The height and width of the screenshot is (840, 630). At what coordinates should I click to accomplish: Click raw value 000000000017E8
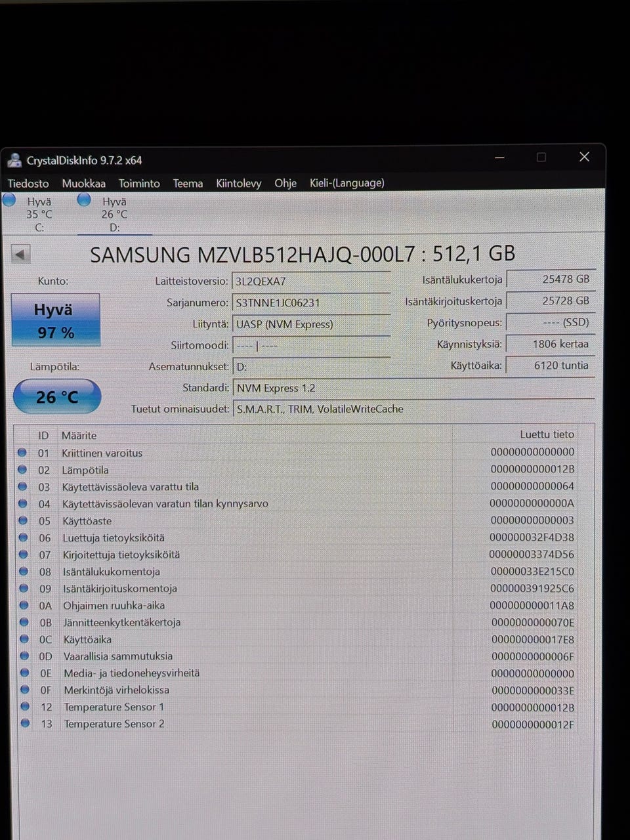(x=533, y=639)
